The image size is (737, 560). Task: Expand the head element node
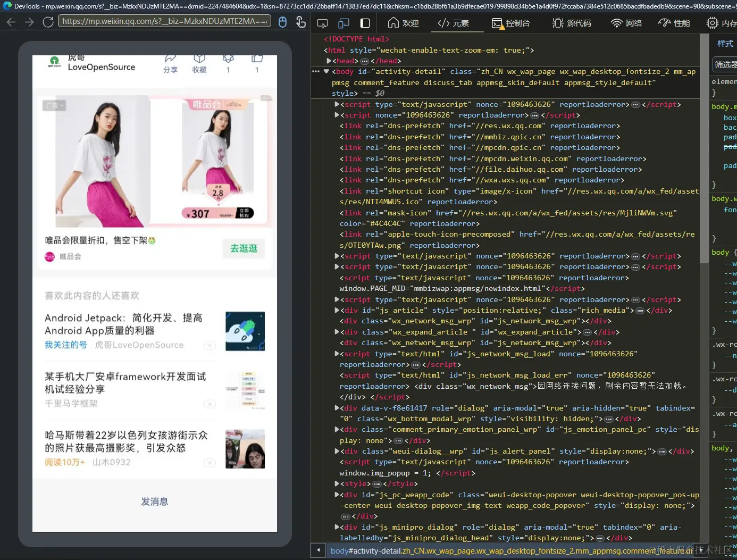pyautogui.click(x=329, y=61)
